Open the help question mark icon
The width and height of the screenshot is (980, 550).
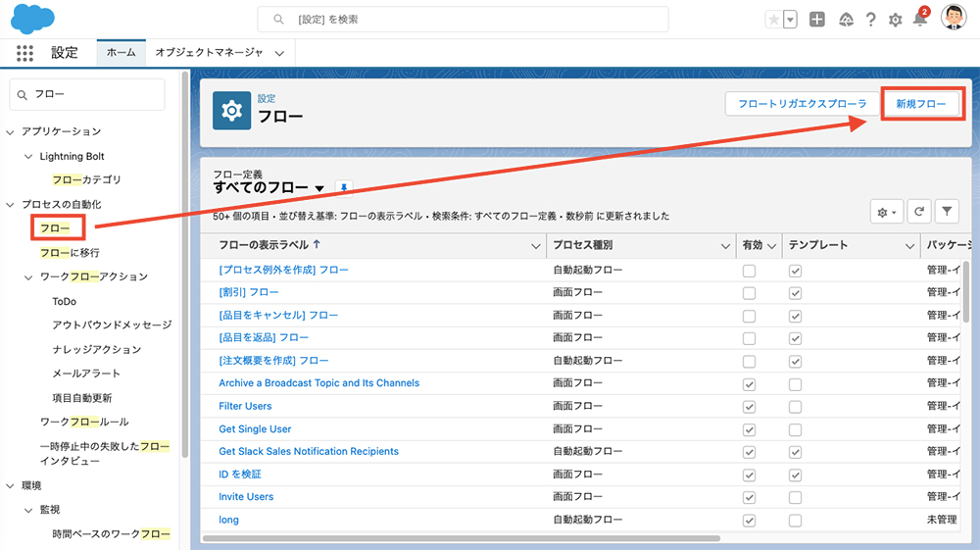coord(870,20)
